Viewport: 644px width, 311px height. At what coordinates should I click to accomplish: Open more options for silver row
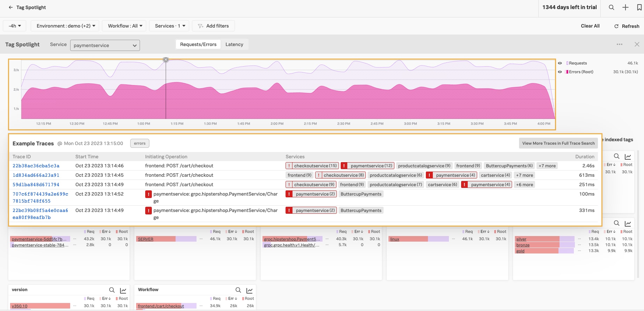pyautogui.click(x=579, y=239)
